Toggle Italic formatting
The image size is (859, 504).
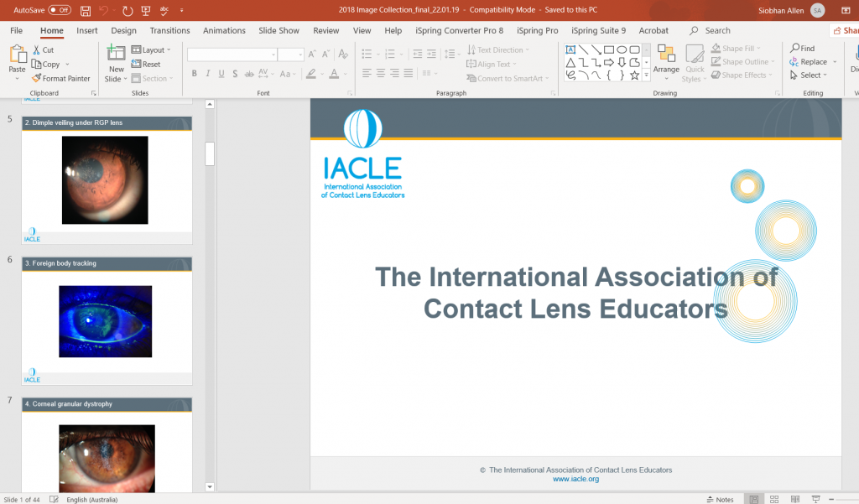208,74
